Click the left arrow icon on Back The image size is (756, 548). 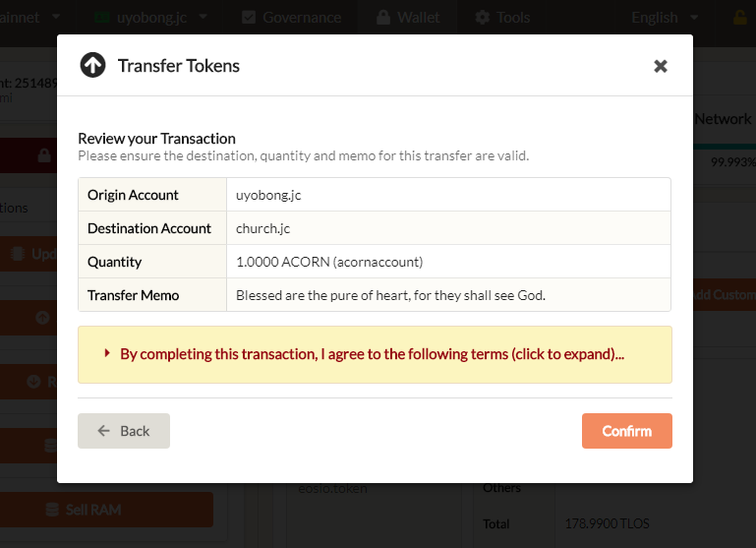click(104, 431)
